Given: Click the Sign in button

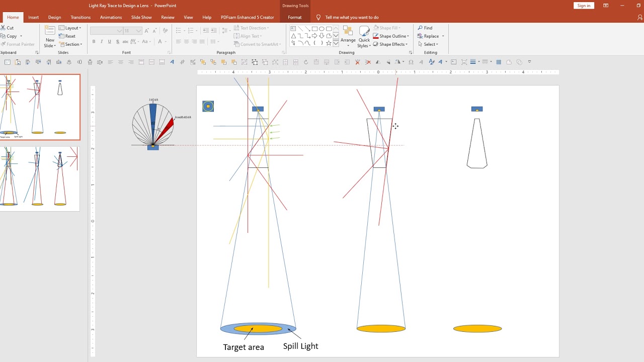Looking at the screenshot, I should point(584,6).
